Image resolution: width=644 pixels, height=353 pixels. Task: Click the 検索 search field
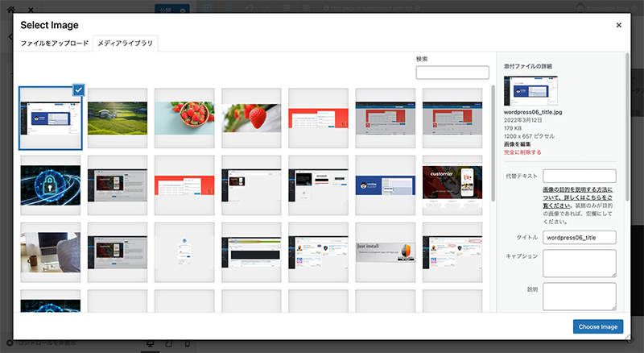[x=452, y=73]
